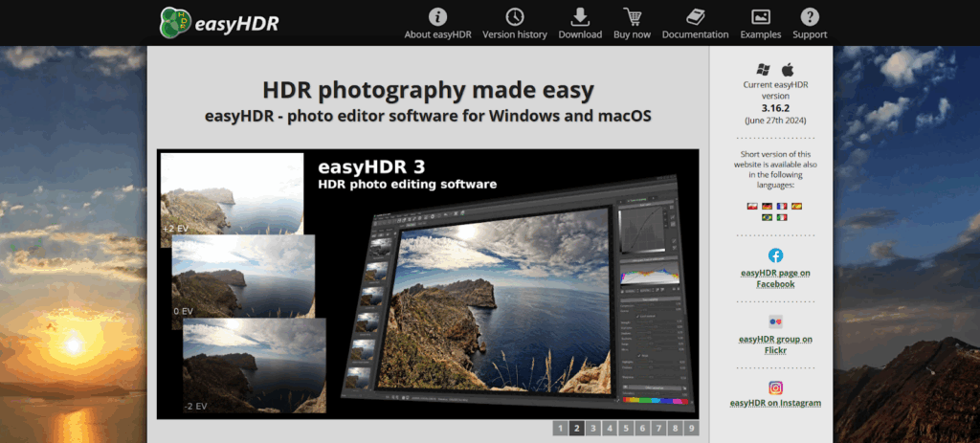Viewport: 980px width, 443px height.
Task: Click the easyHDR logo in the header
Action: click(219, 22)
